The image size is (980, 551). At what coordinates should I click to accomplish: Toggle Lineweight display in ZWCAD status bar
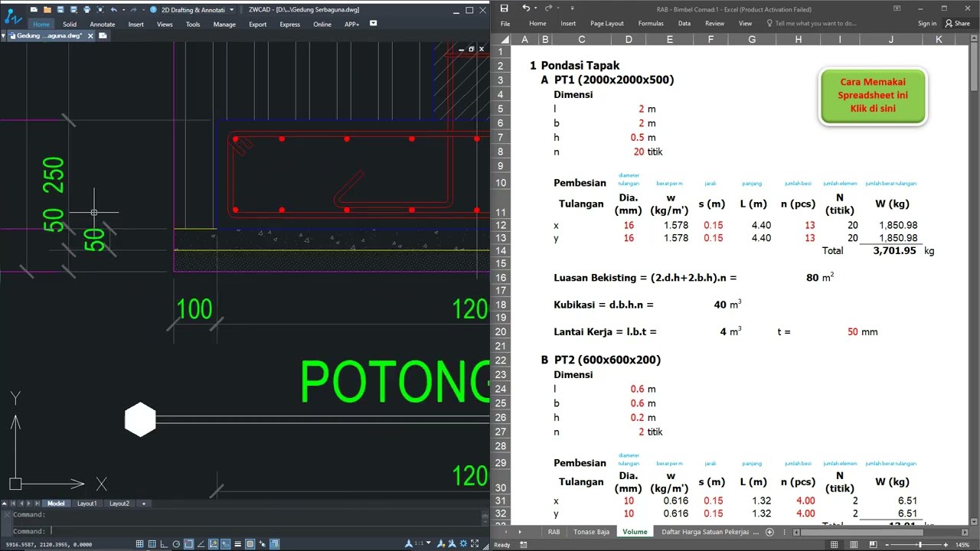click(x=237, y=544)
